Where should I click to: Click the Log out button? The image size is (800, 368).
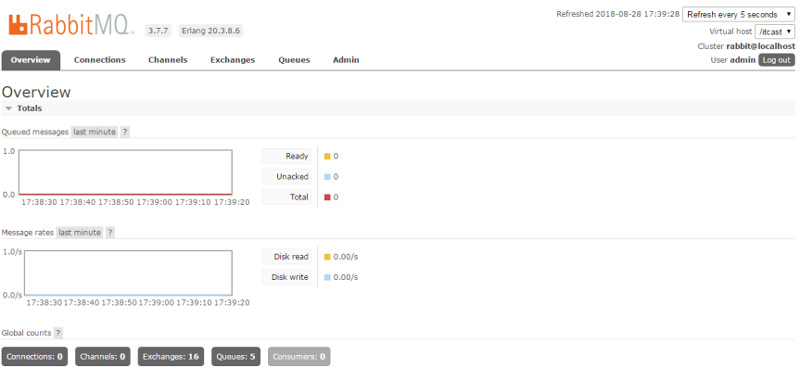[777, 60]
